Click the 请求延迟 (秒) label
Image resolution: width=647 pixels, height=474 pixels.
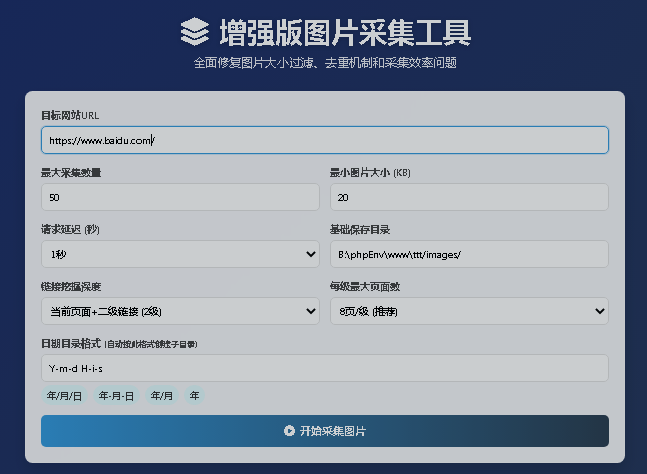(69, 229)
